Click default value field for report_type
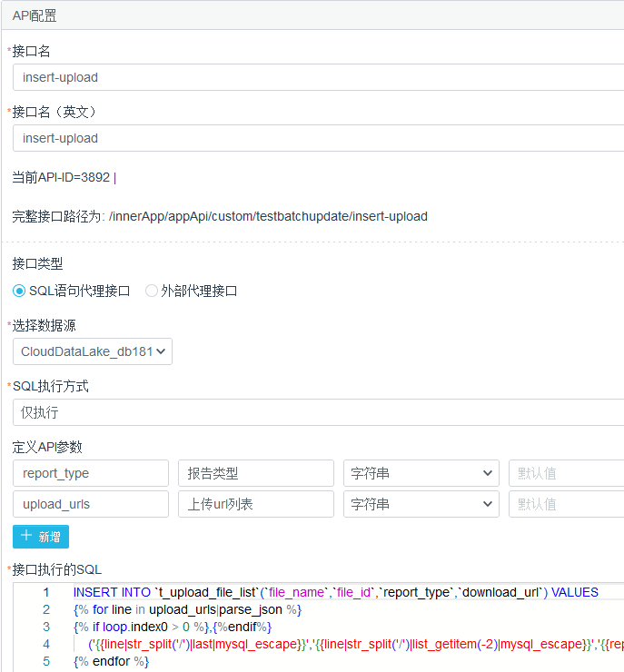 point(566,473)
